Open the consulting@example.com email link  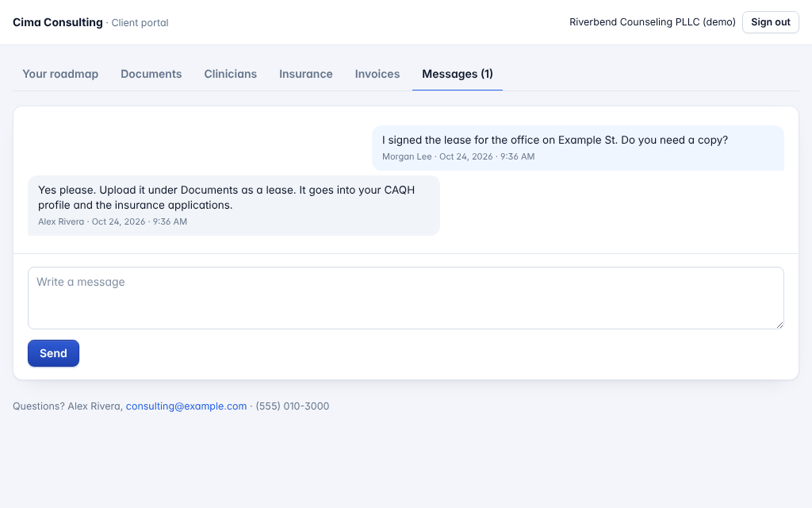[186, 406]
